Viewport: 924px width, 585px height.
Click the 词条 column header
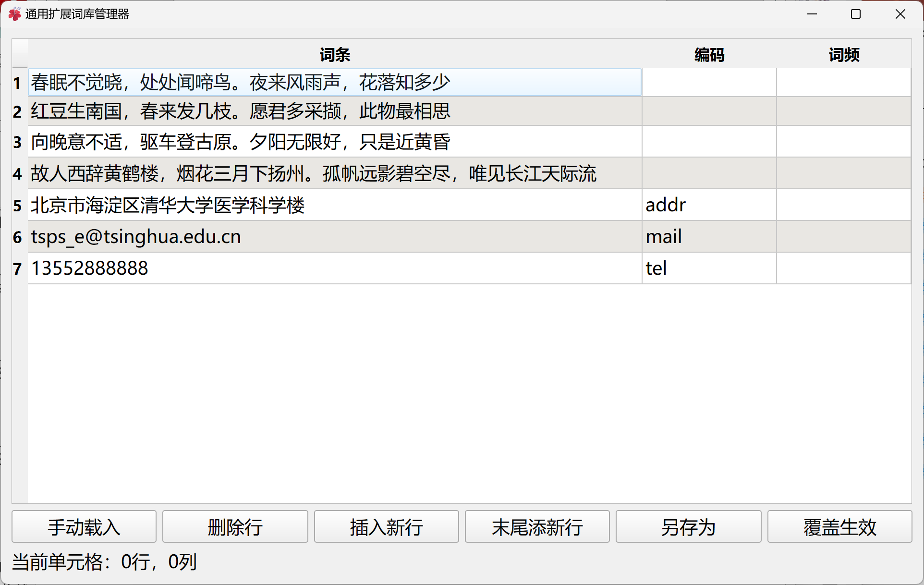(335, 54)
